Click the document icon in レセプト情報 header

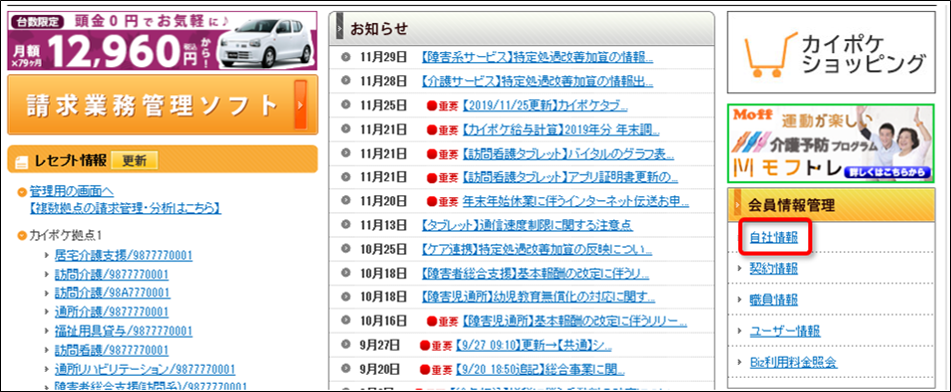pyautogui.click(x=22, y=161)
